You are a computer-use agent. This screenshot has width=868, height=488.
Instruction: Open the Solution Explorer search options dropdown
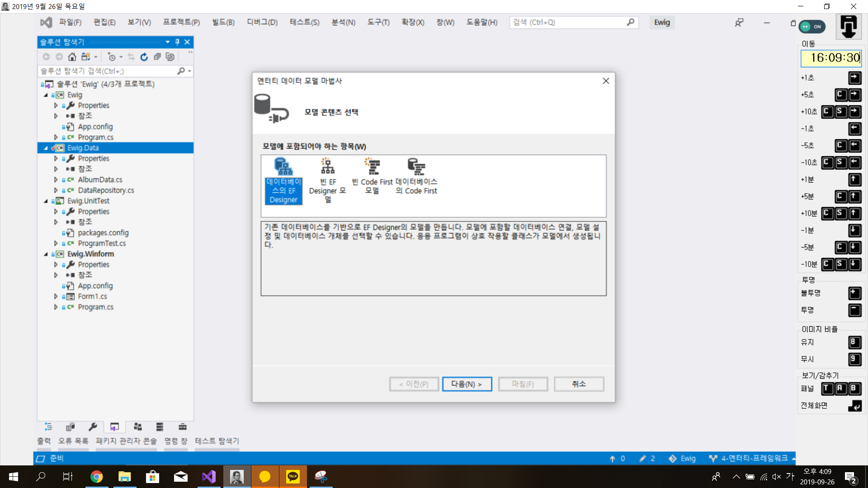tap(189, 71)
